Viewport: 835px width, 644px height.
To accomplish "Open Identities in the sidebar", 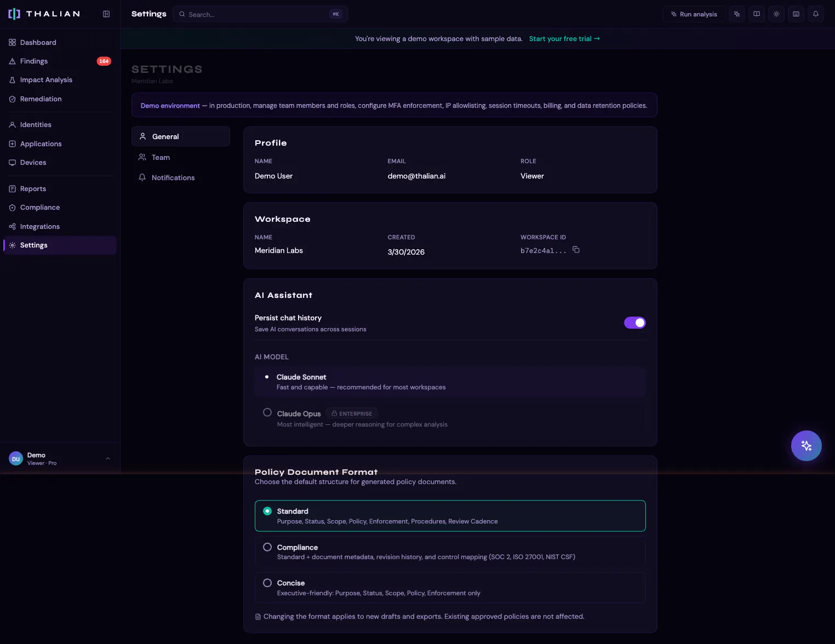I will (x=60, y=125).
